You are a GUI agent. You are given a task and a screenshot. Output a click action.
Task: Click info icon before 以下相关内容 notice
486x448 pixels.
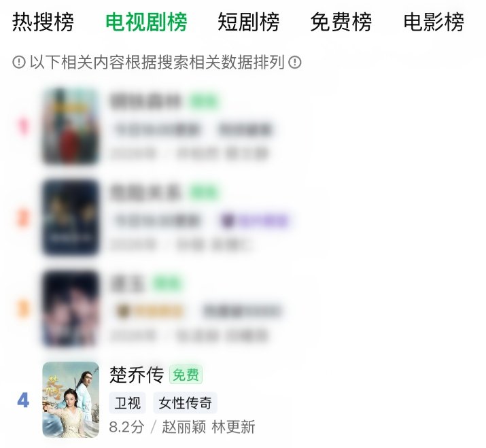pos(19,62)
